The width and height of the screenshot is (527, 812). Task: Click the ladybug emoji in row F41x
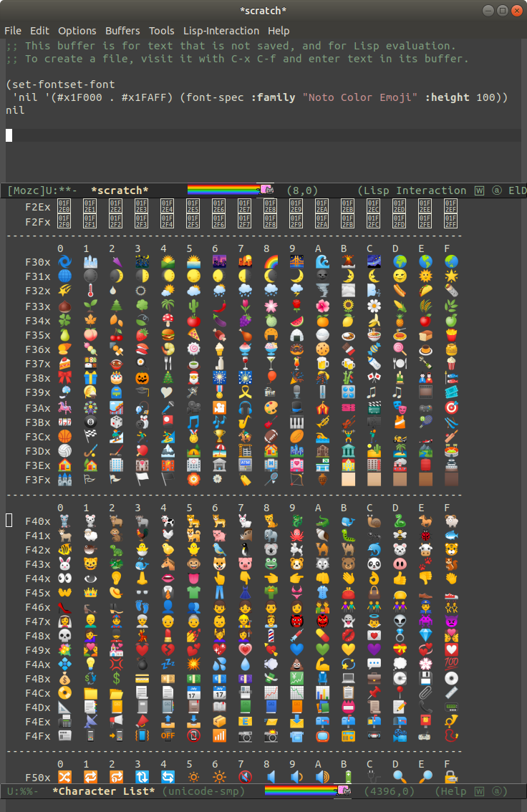click(425, 536)
